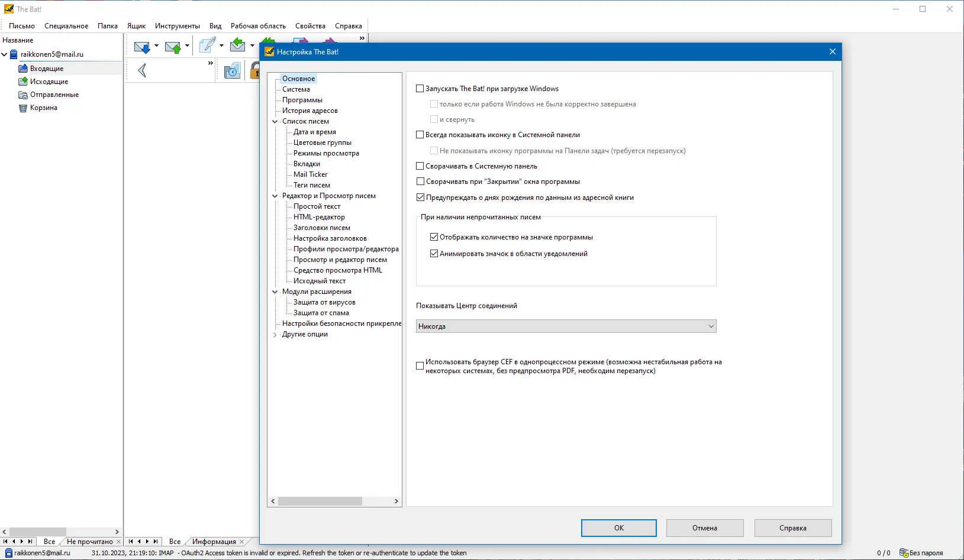Viewport: 964px width, 560px height.
Task: Click the mailbox icon in the status bar
Action: coord(8,553)
